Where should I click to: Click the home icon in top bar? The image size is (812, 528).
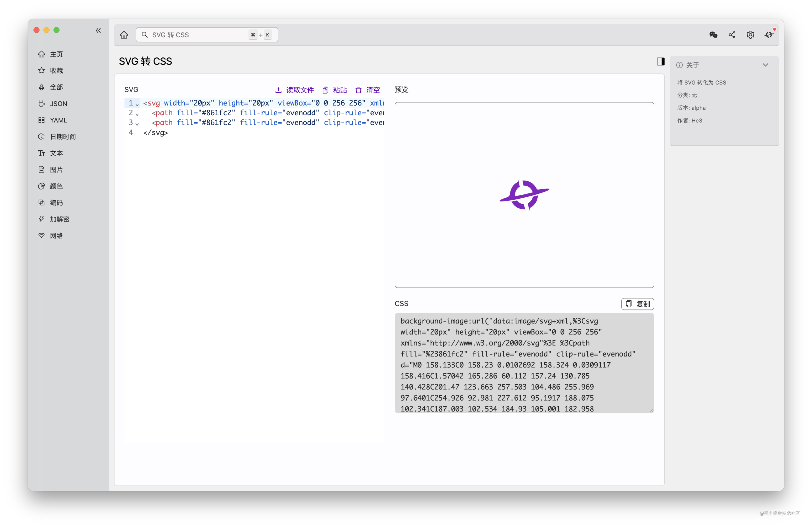pyautogui.click(x=124, y=35)
